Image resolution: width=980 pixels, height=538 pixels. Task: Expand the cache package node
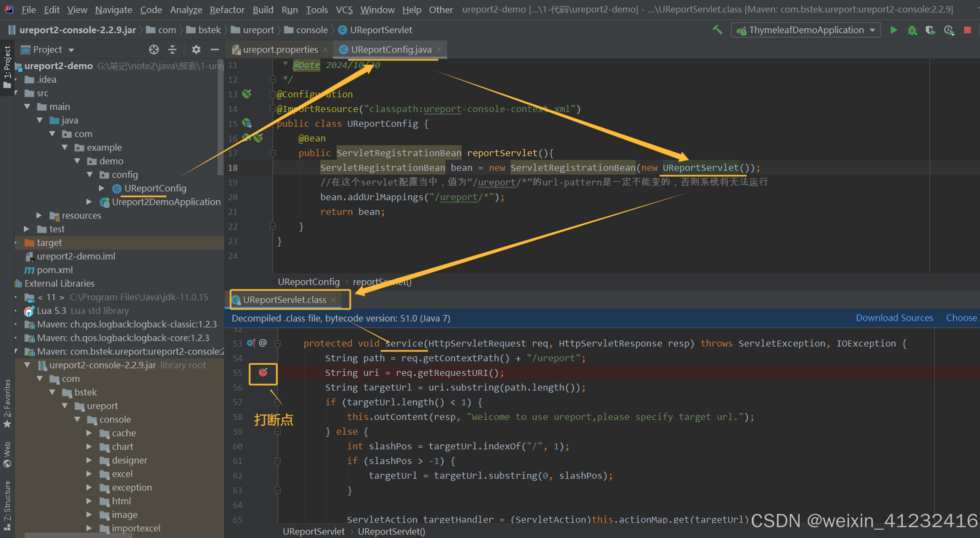point(89,433)
